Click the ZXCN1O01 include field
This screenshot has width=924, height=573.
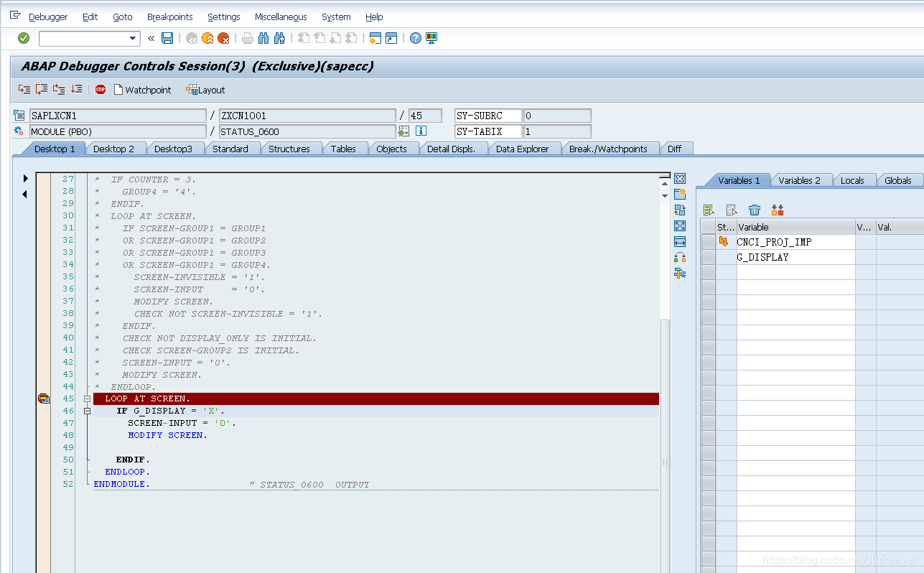pos(307,116)
